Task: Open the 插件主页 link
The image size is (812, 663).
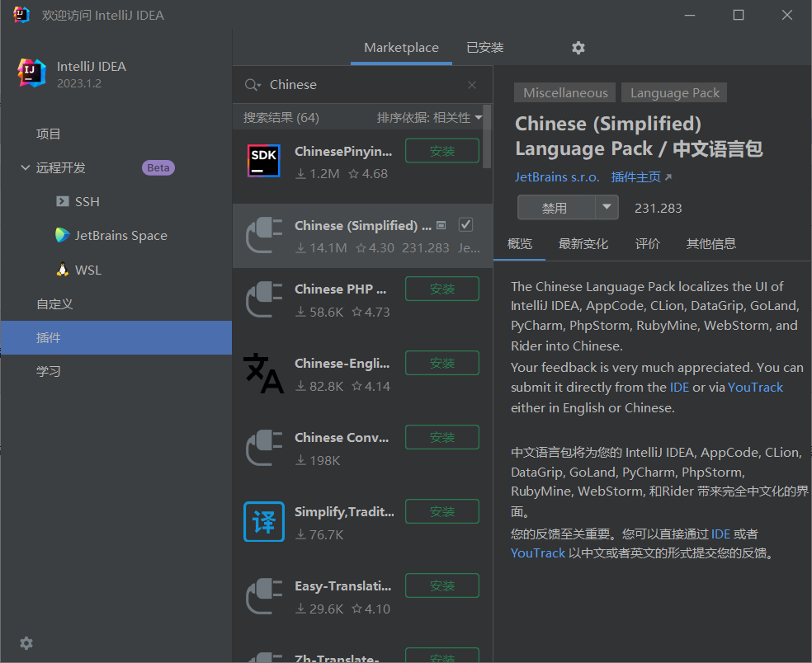Action: [636, 177]
